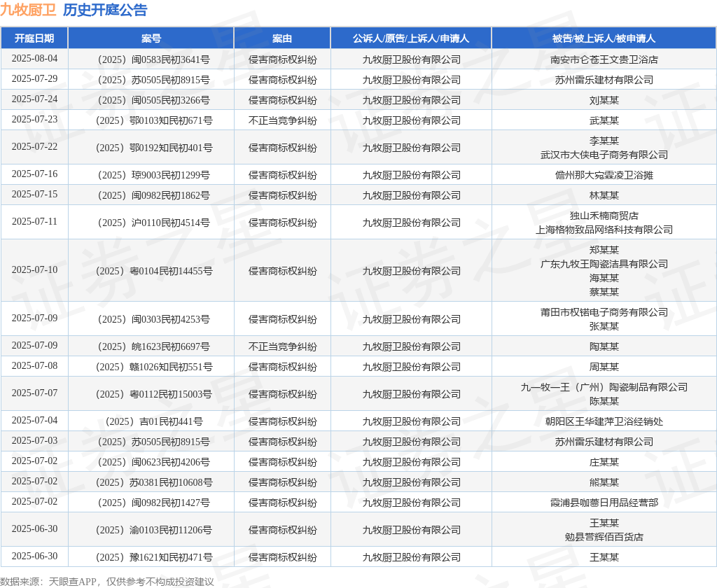Click defendant 李某某
Image resolution: width=717 pixels, height=588 pixels.
click(604, 141)
